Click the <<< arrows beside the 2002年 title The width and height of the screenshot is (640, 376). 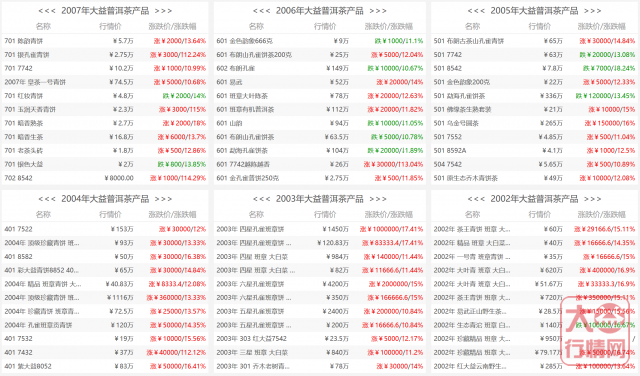pyautogui.click(x=476, y=199)
